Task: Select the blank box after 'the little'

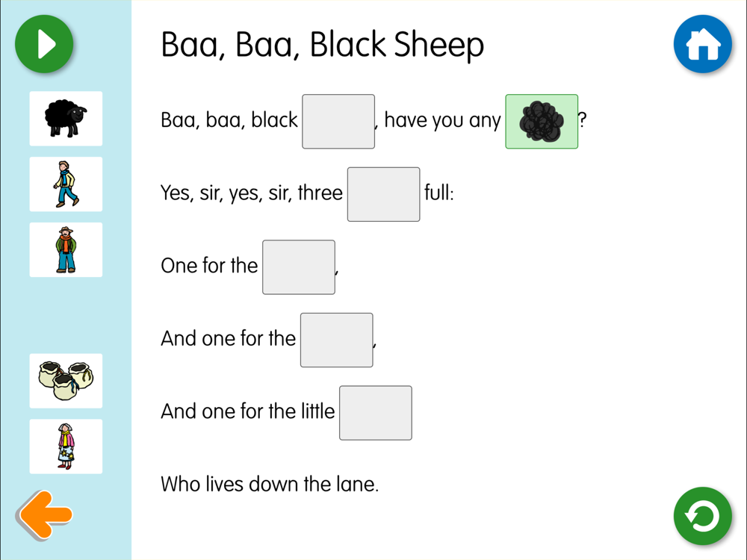Action: (x=376, y=413)
